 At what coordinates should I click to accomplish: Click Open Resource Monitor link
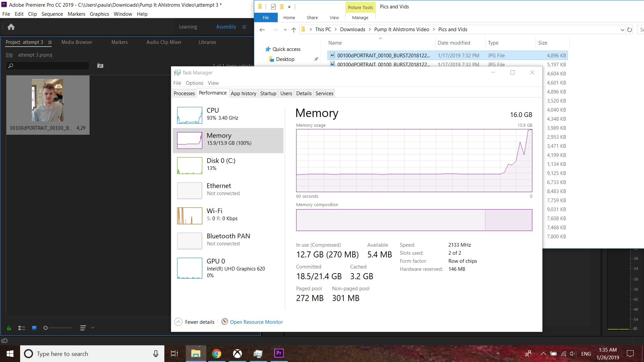[x=256, y=322]
